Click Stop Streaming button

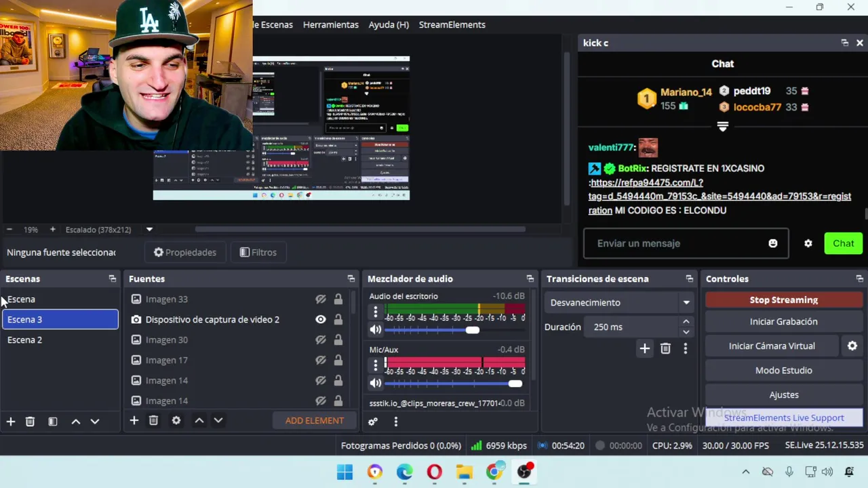[784, 300]
